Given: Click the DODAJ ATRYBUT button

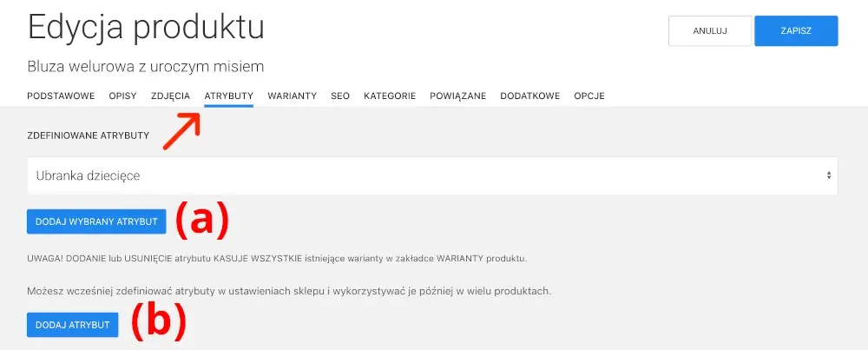Looking at the screenshot, I should (72, 325).
